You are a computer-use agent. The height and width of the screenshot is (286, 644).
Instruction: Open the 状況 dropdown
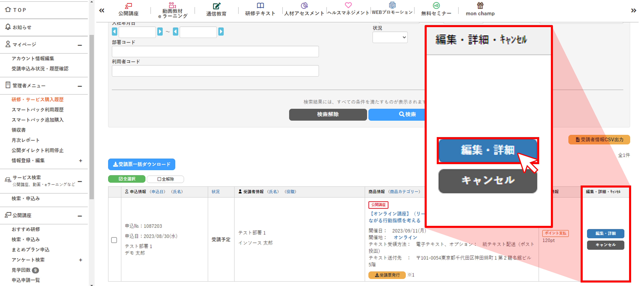(390, 37)
